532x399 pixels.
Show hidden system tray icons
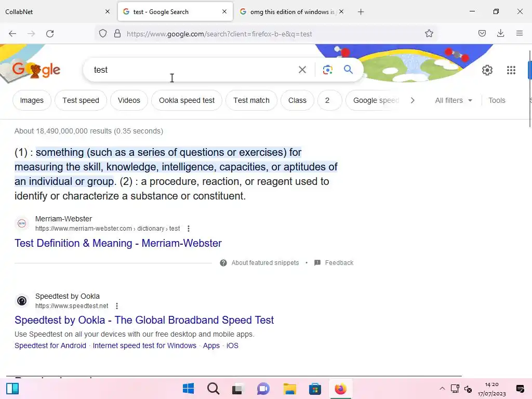(x=442, y=389)
